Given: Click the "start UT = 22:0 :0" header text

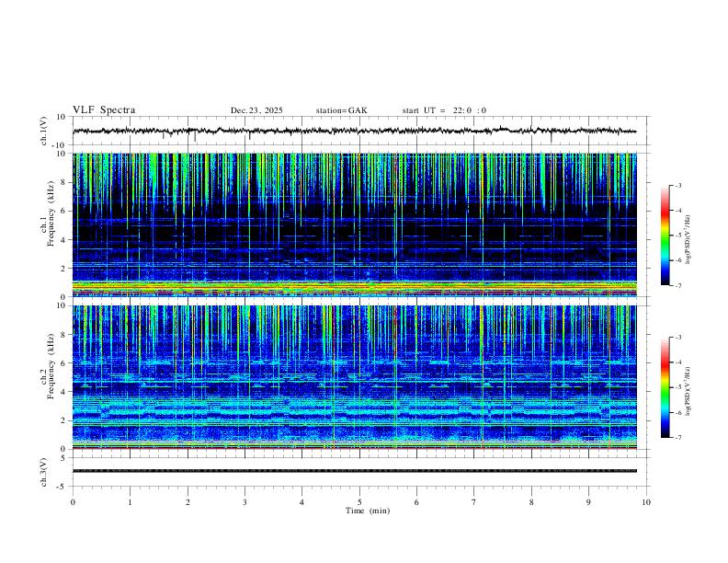Looking at the screenshot, I should pos(444,110).
